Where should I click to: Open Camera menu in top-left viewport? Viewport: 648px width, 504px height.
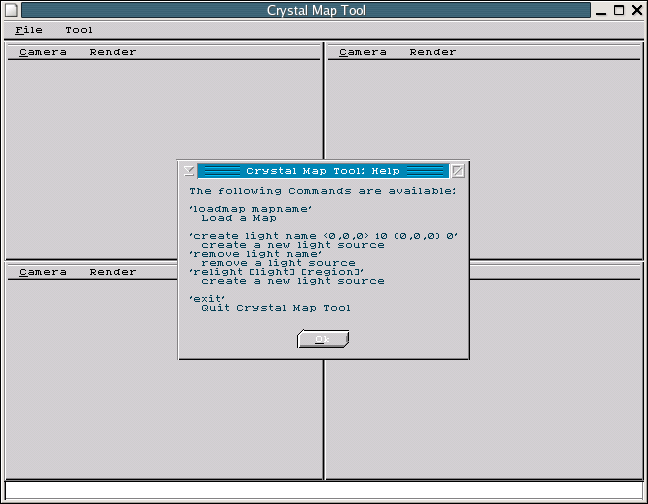click(x=43, y=52)
